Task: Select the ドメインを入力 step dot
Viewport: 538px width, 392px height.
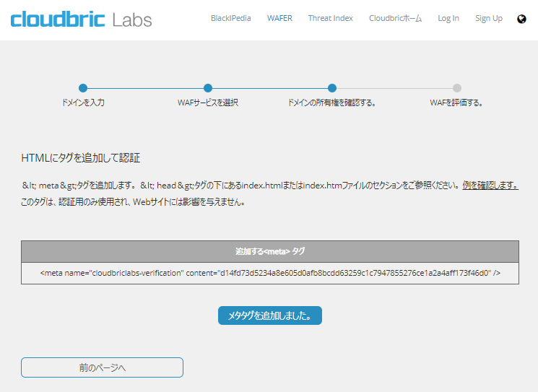Action: (x=83, y=88)
